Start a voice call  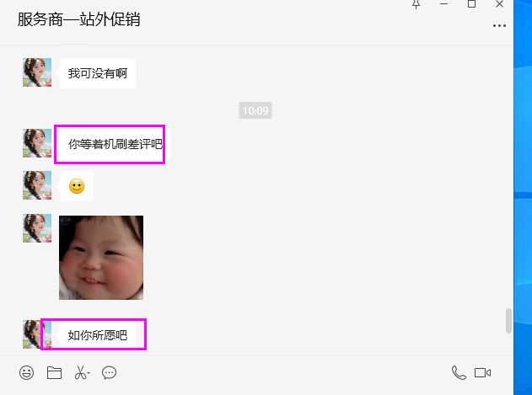point(459,372)
